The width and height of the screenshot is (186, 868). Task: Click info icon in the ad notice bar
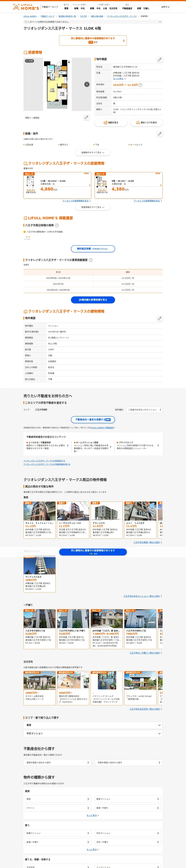click(x=26, y=22)
